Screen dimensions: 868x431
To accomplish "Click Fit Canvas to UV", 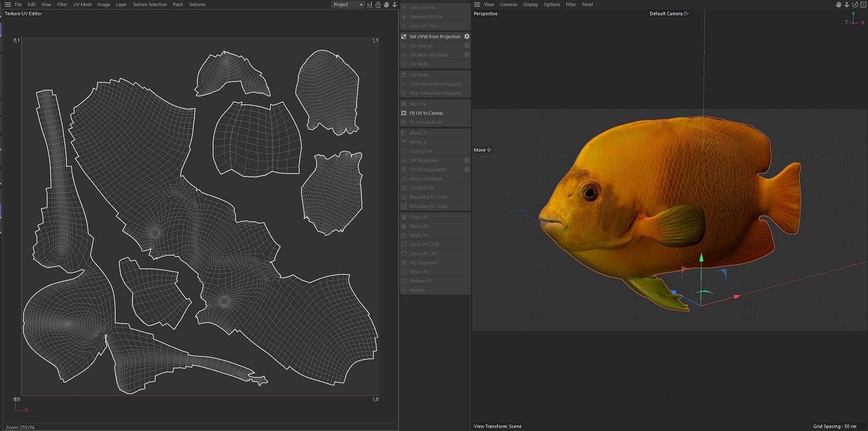I will [x=435, y=122].
